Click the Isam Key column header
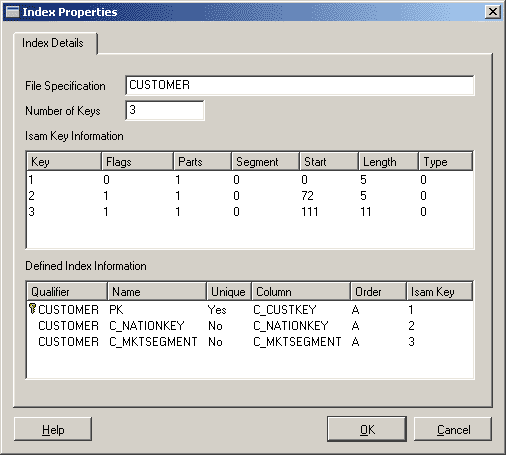This screenshot has width=506, height=455. (439, 292)
